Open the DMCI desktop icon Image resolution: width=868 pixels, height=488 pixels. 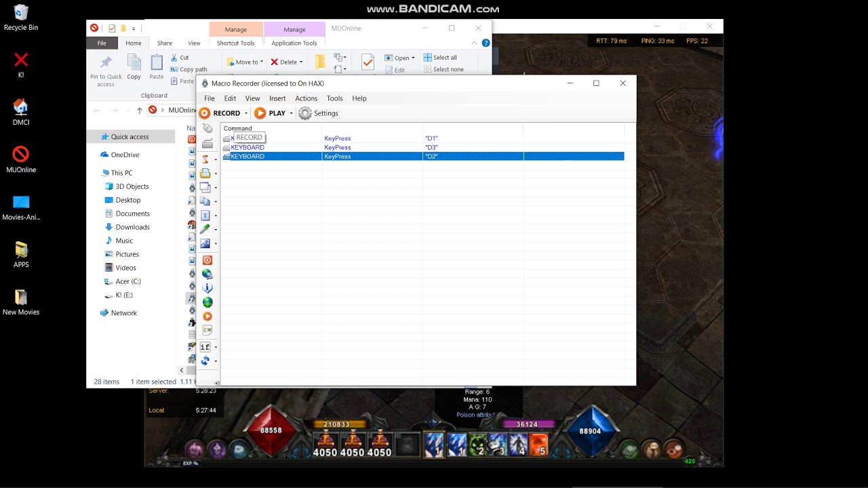[21, 112]
